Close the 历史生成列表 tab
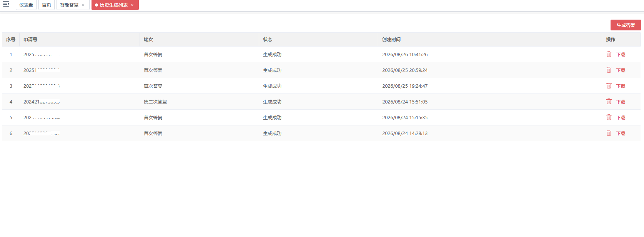The width and height of the screenshot is (644, 237). pos(132,5)
